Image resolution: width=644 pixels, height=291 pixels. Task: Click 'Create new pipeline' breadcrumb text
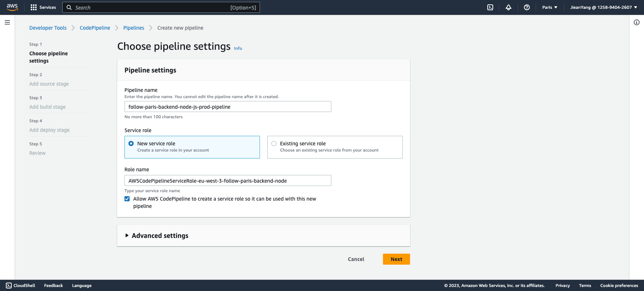pos(180,28)
